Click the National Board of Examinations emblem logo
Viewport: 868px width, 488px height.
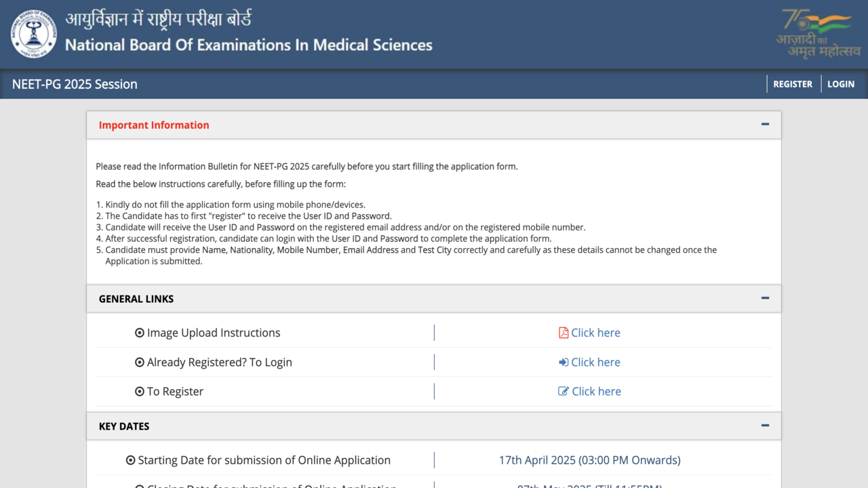coord(34,34)
